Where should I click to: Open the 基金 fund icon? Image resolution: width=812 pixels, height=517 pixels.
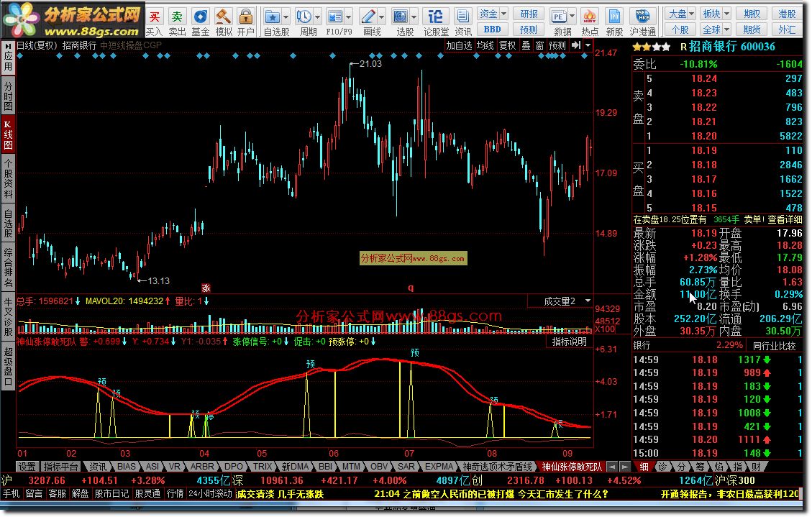pyautogui.click(x=201, y=22)
